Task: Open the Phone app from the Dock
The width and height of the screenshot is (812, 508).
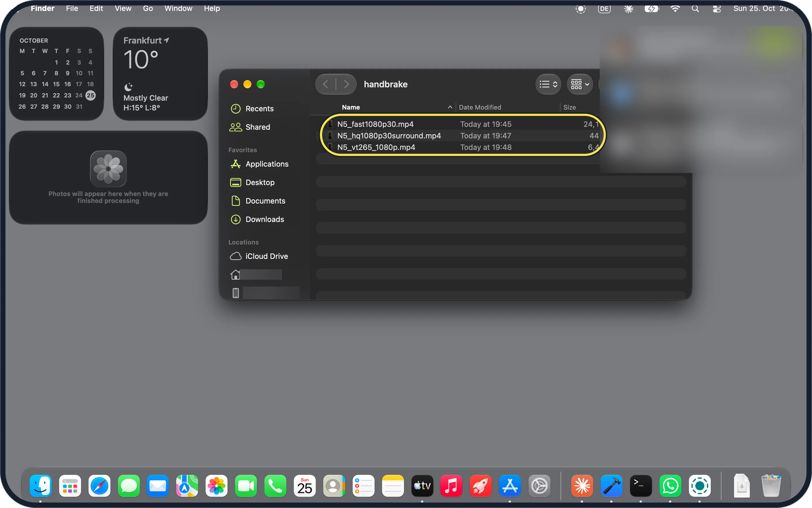Action: [x=275, y=486]
